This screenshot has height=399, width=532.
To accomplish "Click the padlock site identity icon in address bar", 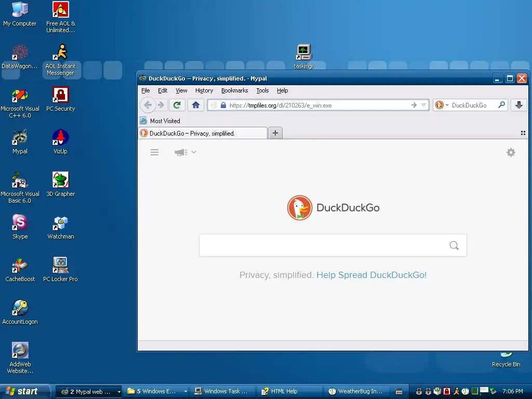I will [x=223, y=105].
